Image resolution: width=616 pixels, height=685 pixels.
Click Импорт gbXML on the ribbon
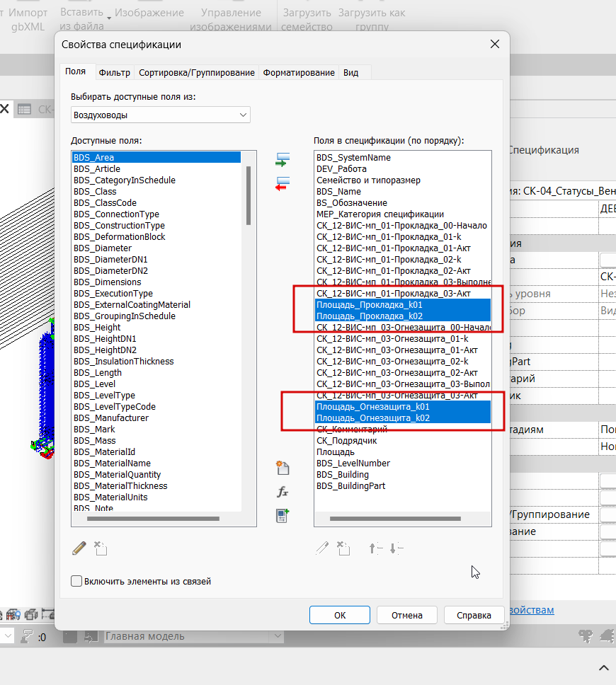(27, 19)
